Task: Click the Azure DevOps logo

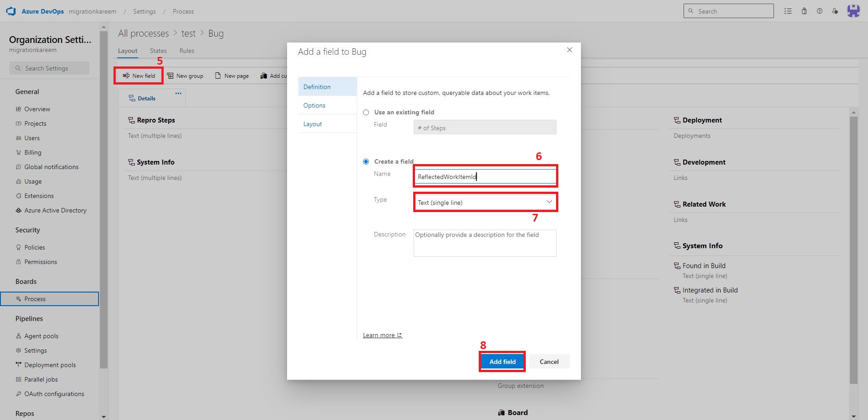Action: click(x=11, y=11)
